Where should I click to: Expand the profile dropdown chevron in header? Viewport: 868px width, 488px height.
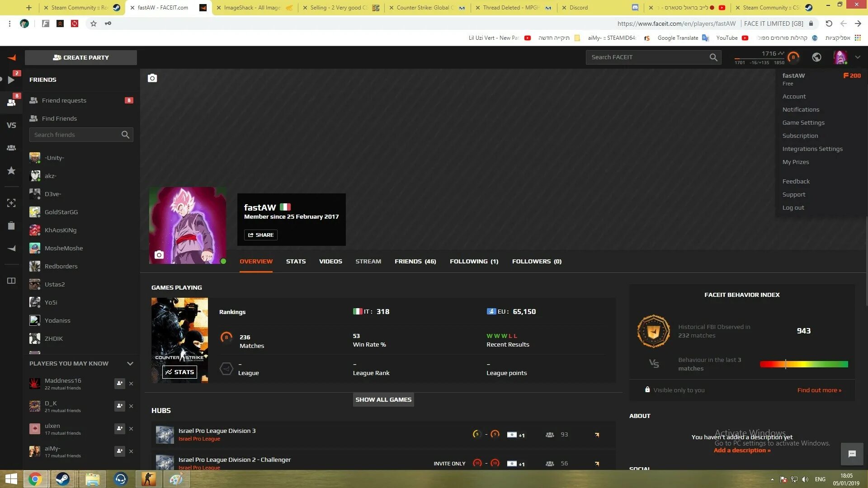(858, 57)
